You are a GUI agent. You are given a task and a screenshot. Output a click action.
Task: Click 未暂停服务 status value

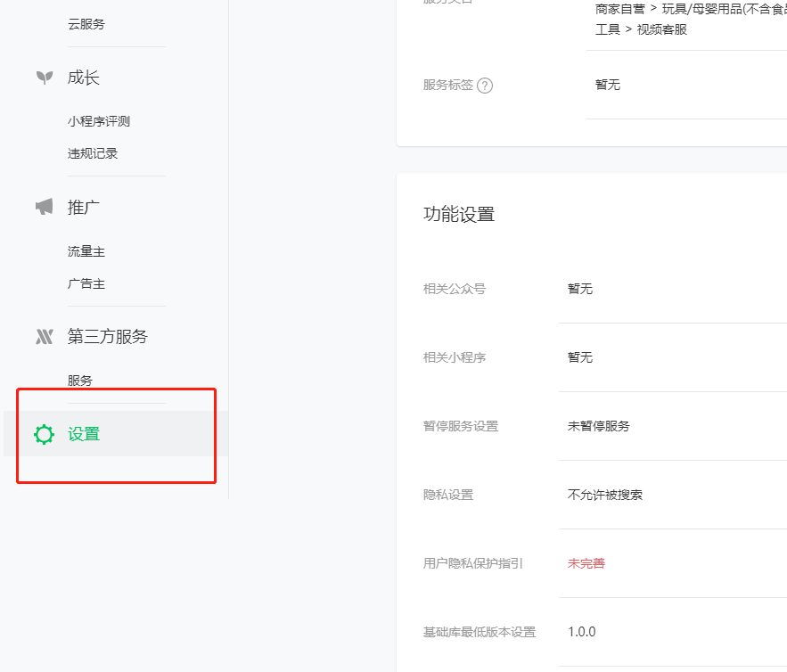[x=598, y=426]
